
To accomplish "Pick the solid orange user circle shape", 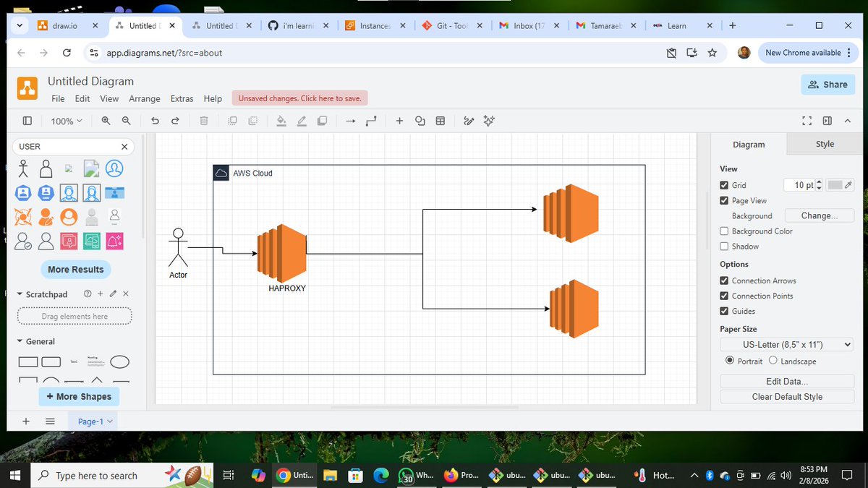I will (69, 217).
